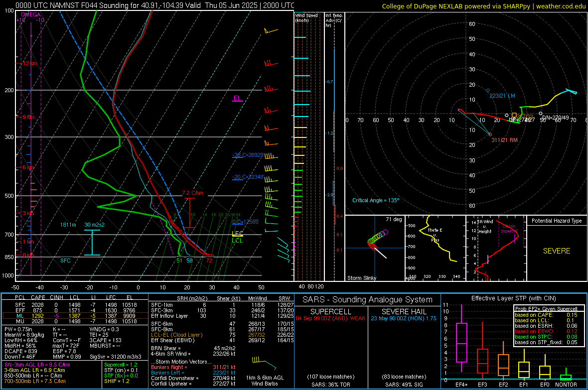Viewport: 588px width, 390px height.
Task: Click the BRN Shear = 45 m2/s2 line
Action: pyautogui.click(x=193, y=348)
